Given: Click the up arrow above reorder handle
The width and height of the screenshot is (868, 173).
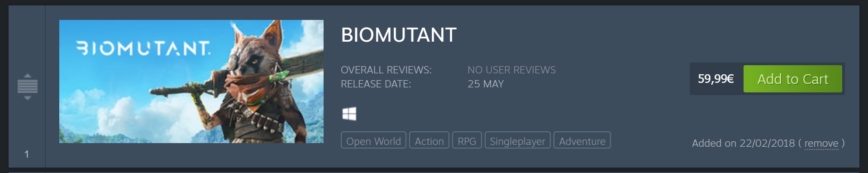Looking at the screenshot, I should click(x=27, y=75).
